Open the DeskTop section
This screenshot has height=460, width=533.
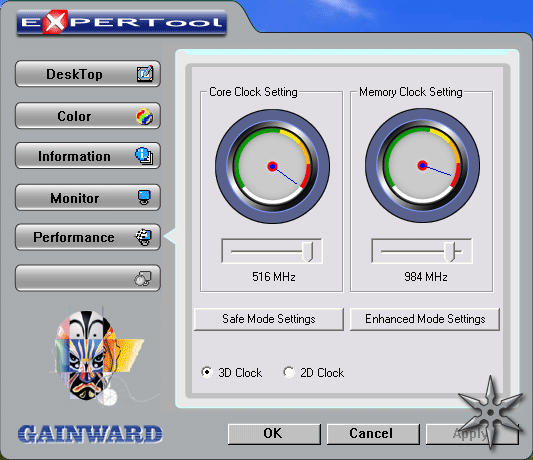coord(88,74)
